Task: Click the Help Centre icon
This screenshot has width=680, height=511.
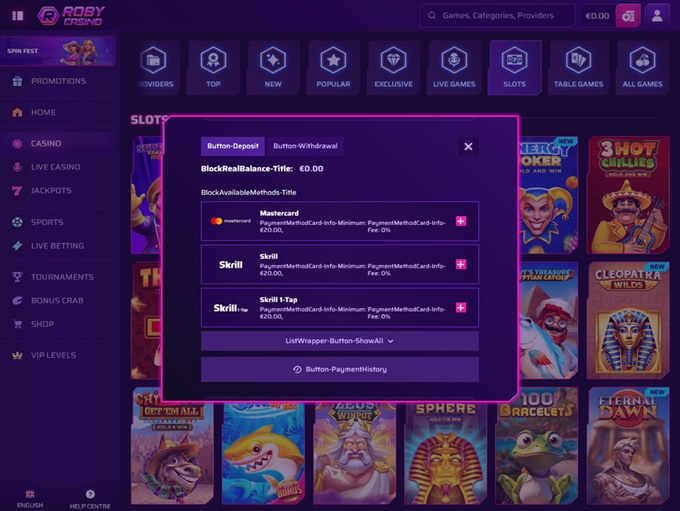Action: click(90, 494)
